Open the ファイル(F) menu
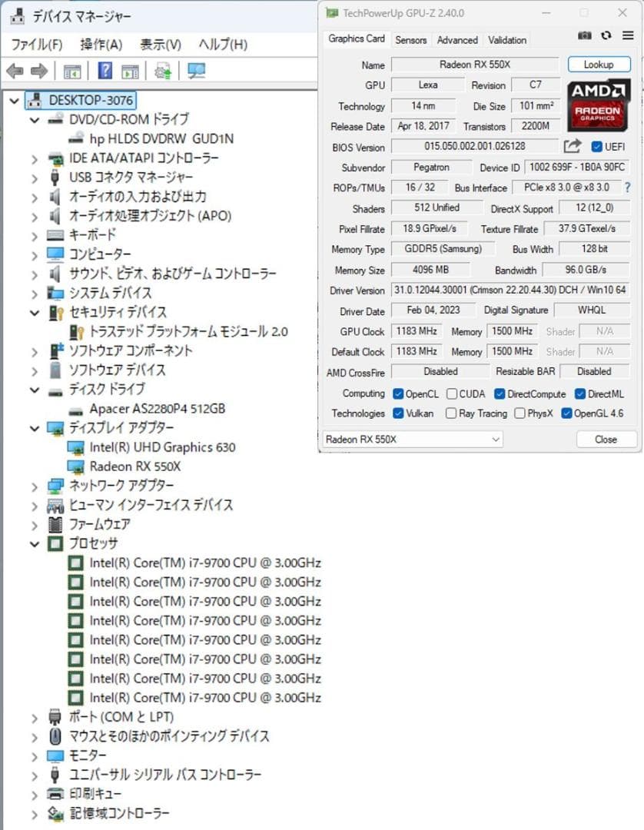Viewport: 644px width, 830px height. (x=37, y=45)
